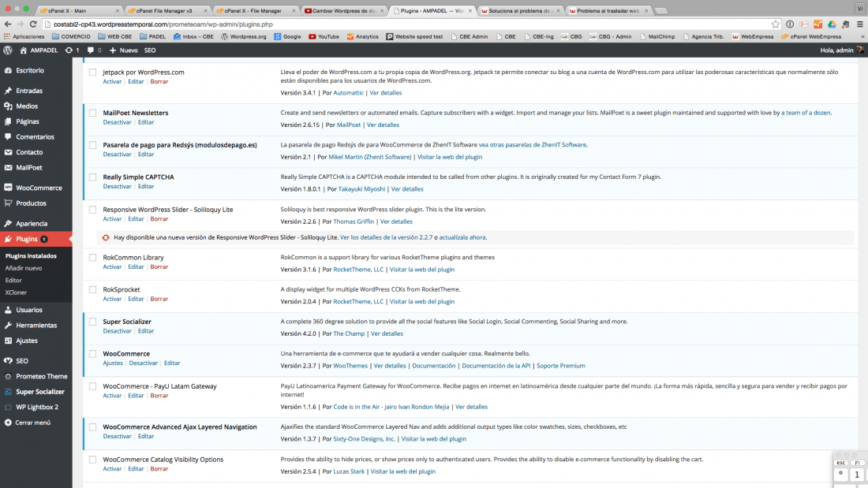The image size is (868, 488).
Task: Open the WordPress logo menu in admin bar
Action: [8, 50]
